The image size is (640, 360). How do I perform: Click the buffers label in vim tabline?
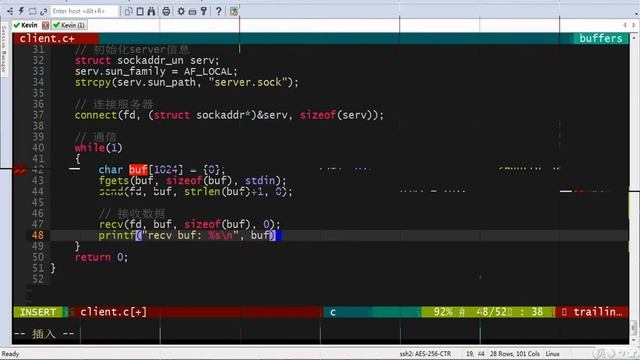point(600,38)
